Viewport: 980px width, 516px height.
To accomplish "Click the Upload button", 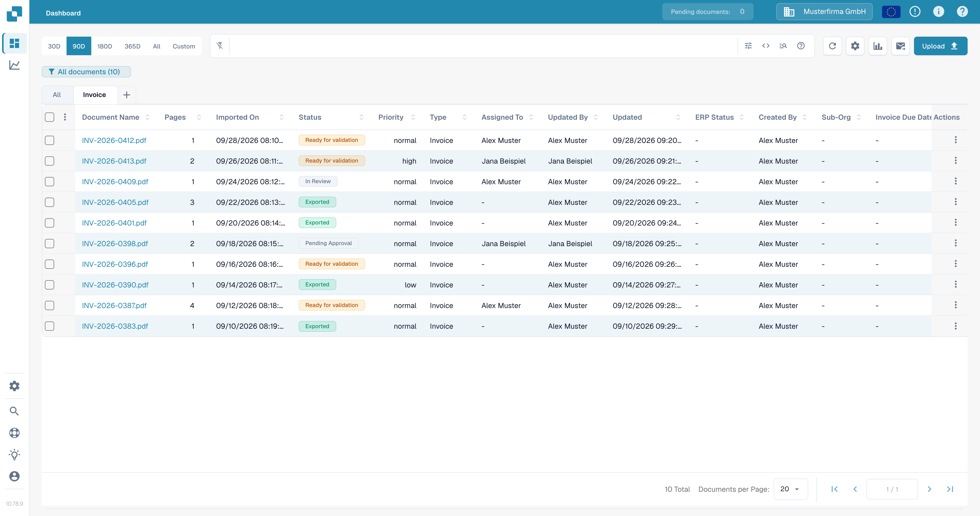I will tap(941, 46).
